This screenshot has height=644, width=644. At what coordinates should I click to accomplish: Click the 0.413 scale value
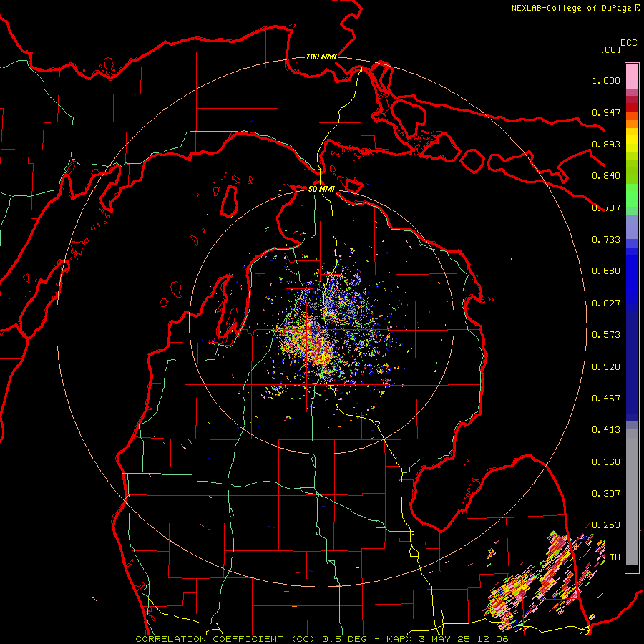tap(606, 430)
